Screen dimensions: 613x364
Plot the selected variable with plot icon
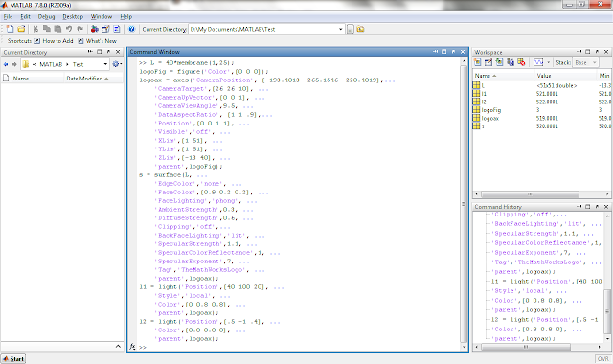pos(538,62)
